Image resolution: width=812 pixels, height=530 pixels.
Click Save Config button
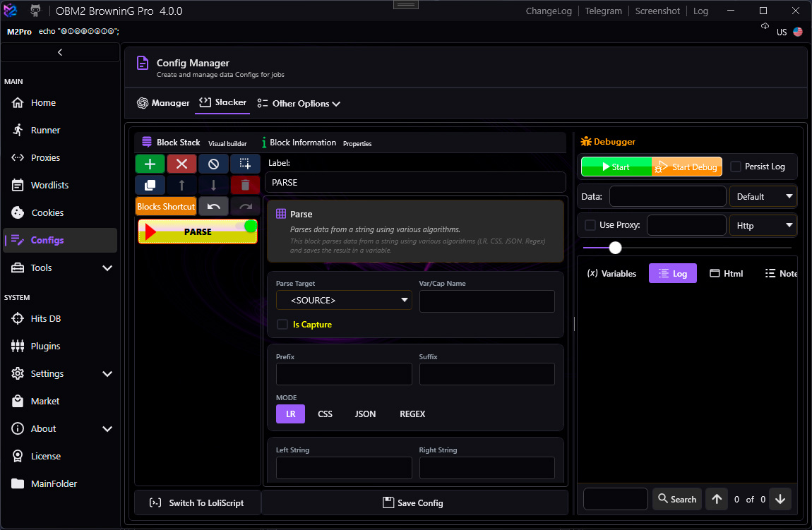point(413,503)
